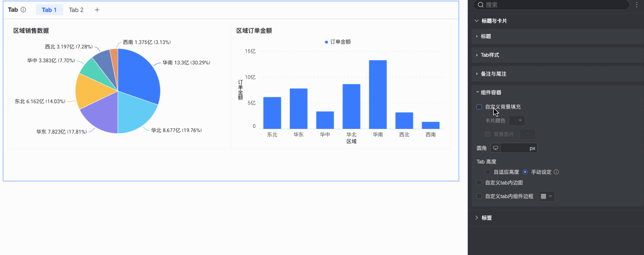
Task: Open border color swatch dropdown
Action: click(x=547, y=196)
